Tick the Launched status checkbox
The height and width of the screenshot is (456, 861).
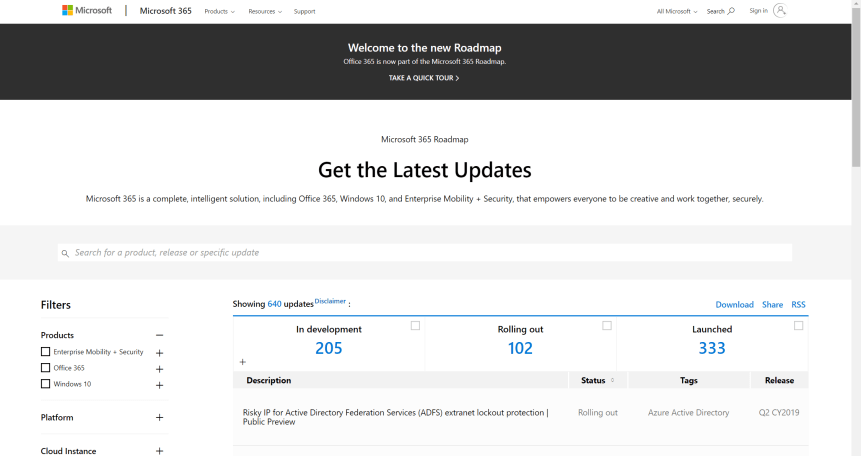[x=798, y=326]
